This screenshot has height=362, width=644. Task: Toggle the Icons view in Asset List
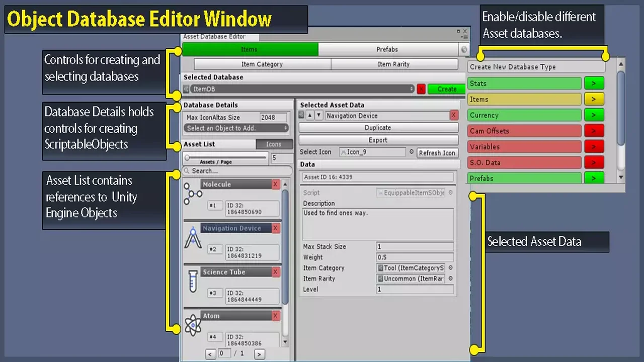(x=274, y=144)
